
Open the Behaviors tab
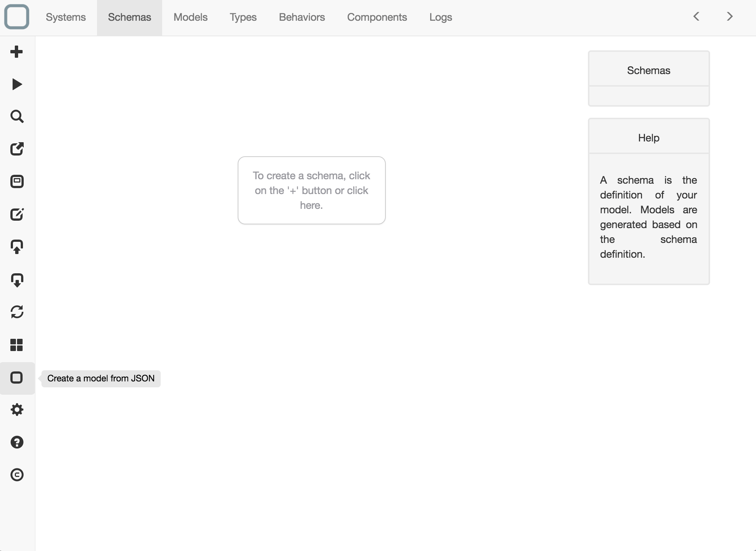302,17
